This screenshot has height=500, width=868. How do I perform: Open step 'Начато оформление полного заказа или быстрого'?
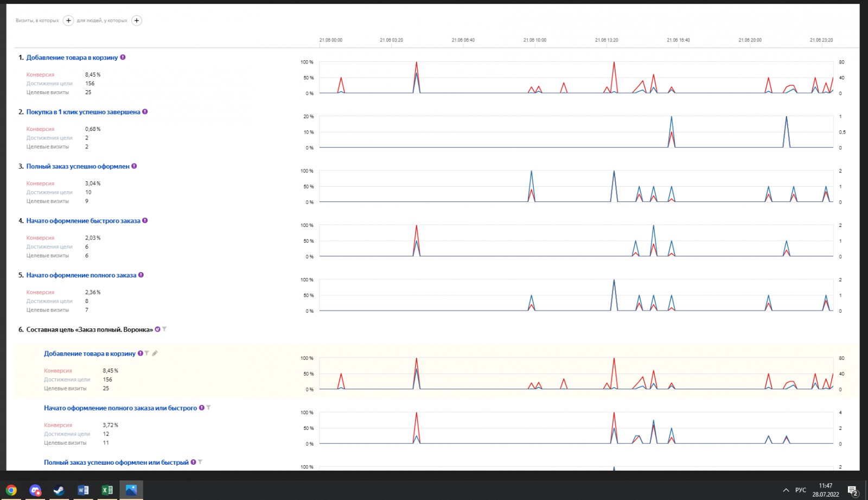tap(120, 408)
